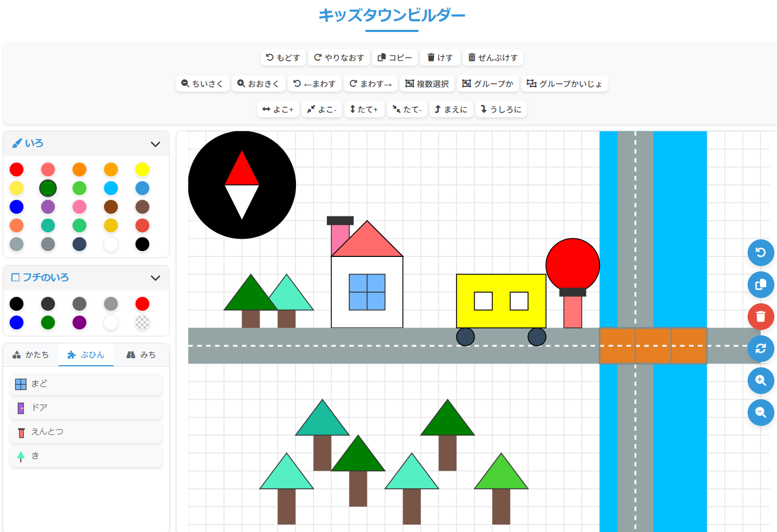Click the floating copy button on right
The height and width of the screenshot is (532, 777).
pos(760,285)
